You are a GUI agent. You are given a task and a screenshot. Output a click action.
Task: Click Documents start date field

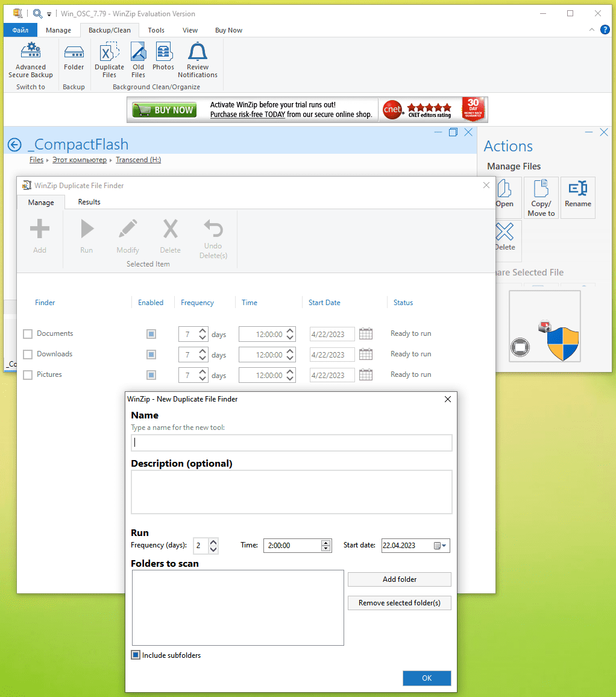pos(332,334)
